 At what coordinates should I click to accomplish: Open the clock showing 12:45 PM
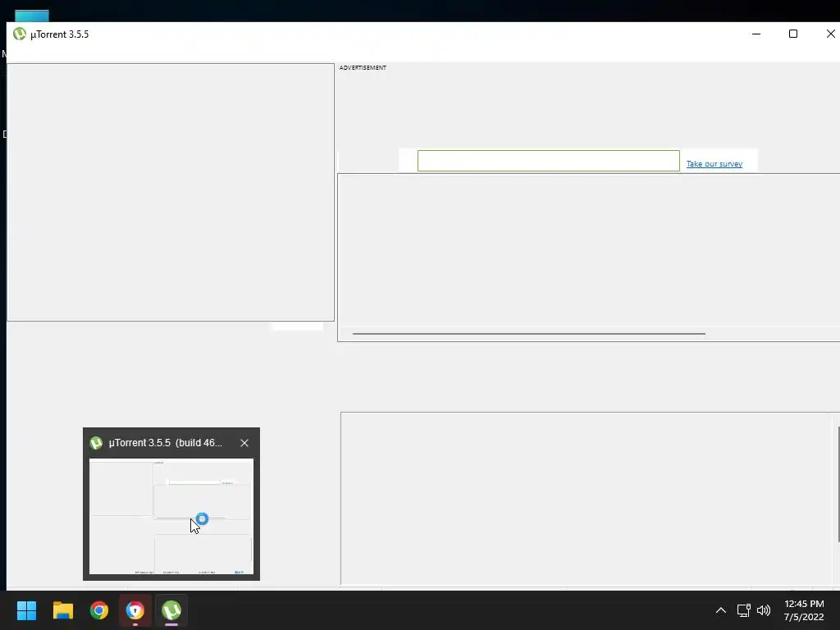[x=804, y=610]
